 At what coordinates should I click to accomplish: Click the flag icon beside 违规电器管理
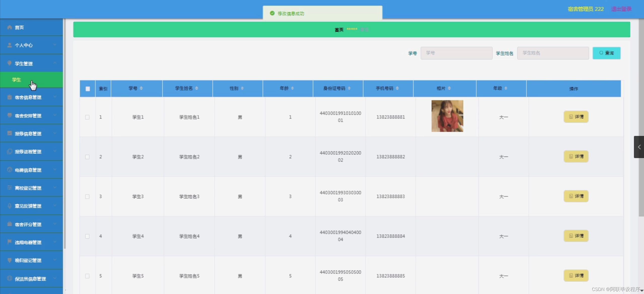tap(9, 242)
